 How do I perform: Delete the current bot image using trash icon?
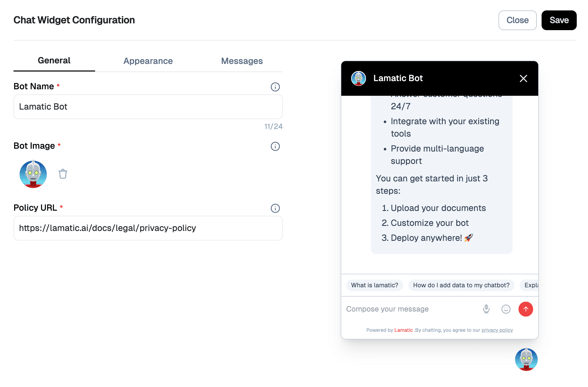[62, 174]
